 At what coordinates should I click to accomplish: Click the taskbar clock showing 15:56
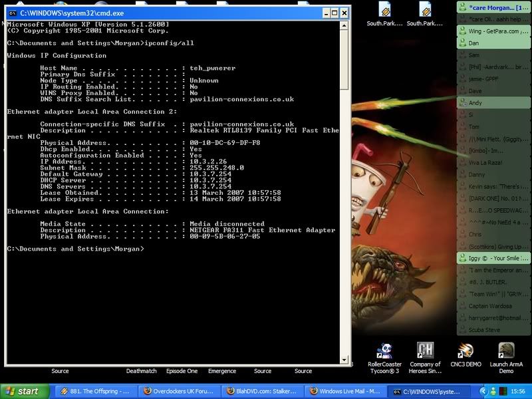[517, 392]
